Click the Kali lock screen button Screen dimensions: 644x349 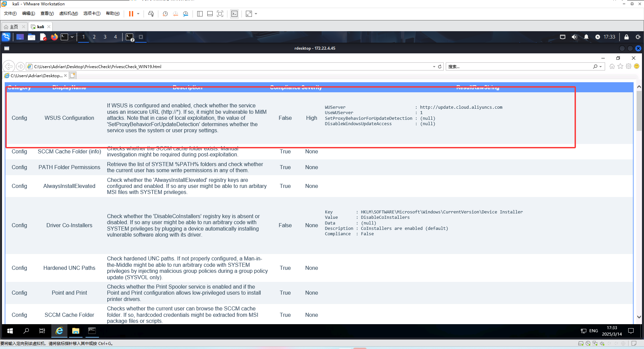click(x=626, y=37)
